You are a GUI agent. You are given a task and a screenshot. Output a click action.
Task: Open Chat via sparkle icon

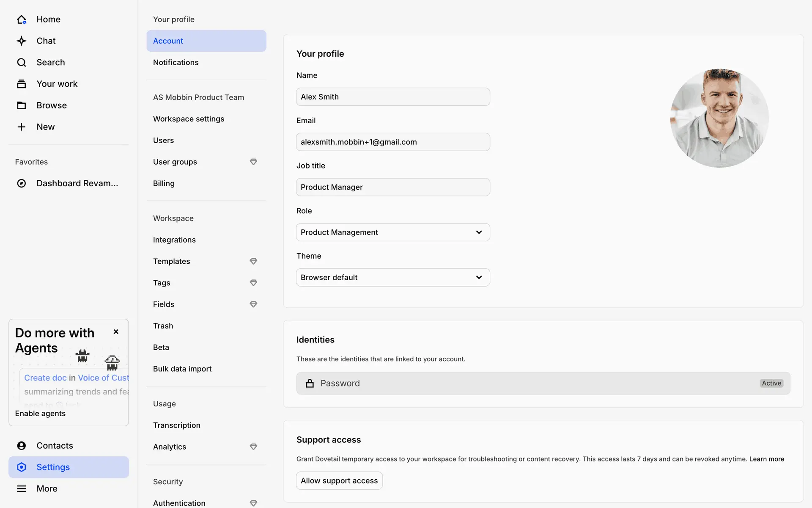[x=22, y=41]
